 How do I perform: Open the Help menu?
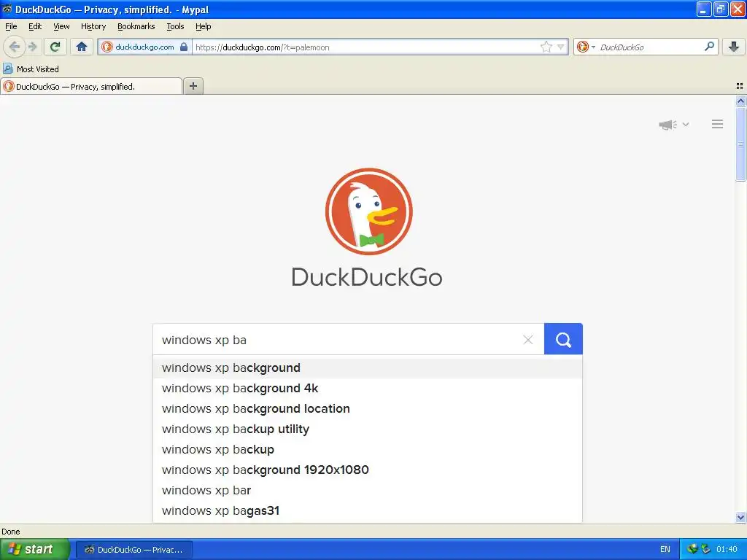pyautogui.click(x=204, y=26)
